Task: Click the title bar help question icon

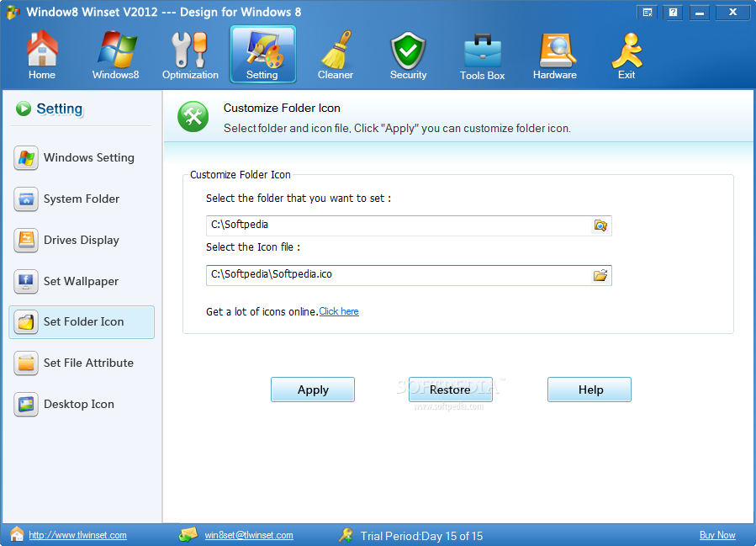Action: coord(673,13)
